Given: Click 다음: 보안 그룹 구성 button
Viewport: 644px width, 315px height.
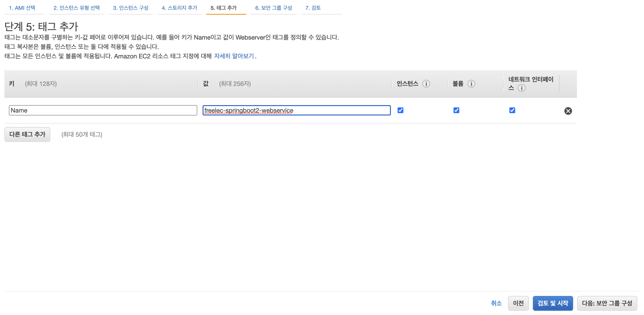Looking at the screenshot, I should [607, 303].
